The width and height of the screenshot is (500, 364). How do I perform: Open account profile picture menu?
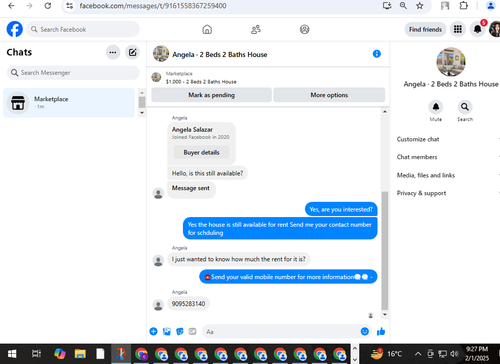pyautogui.click(x=495, y=29)
